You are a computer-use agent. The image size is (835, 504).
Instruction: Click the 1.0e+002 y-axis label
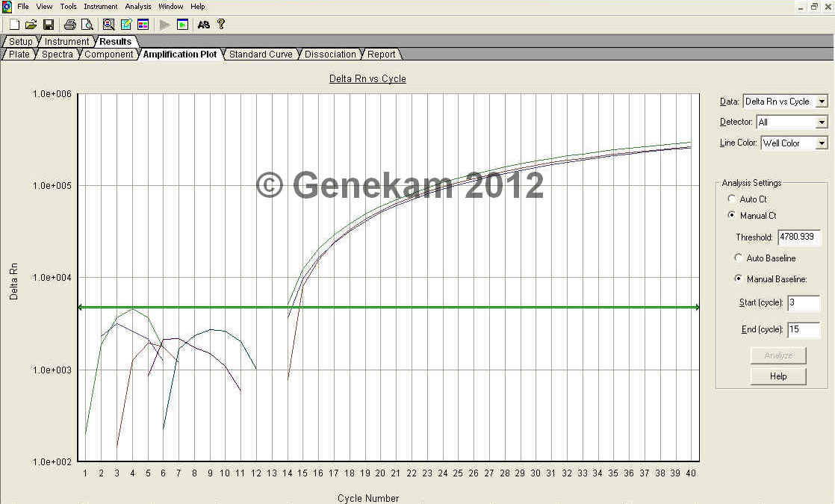(52, 462)
